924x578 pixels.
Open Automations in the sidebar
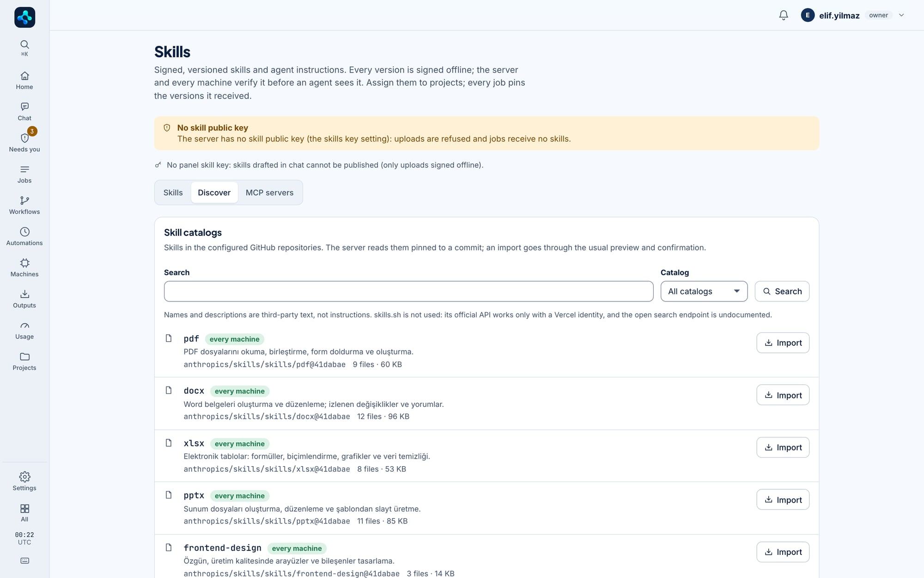tap(24, 237)
